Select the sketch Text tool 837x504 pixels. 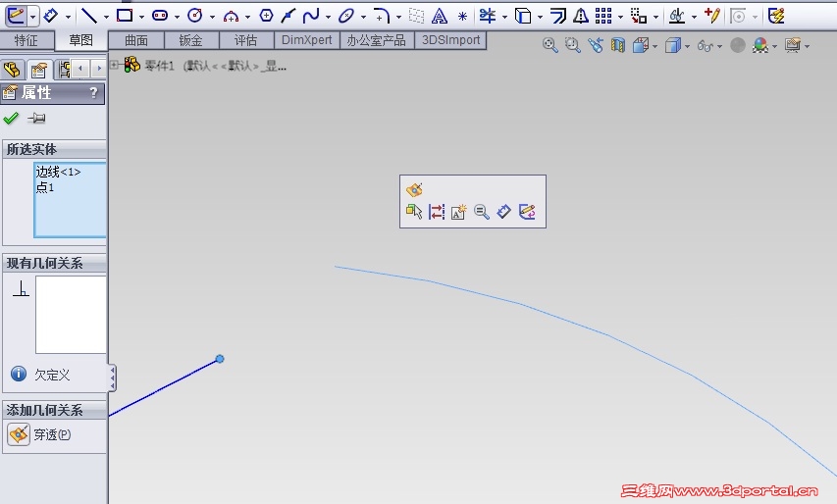[440, 17]
